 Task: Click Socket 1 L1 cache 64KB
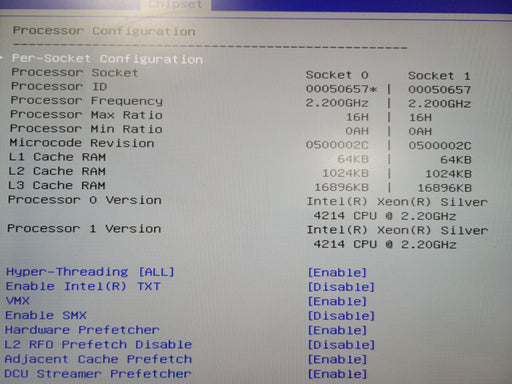click(456, 160)
